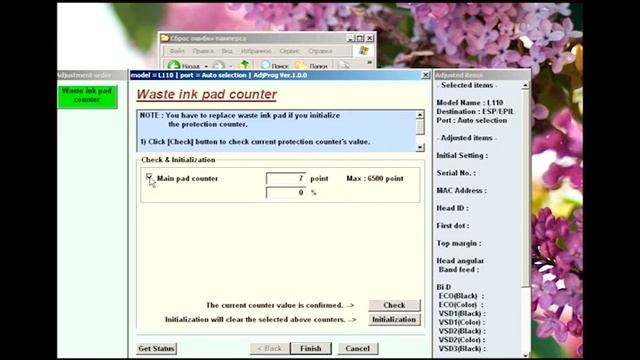Click Folders (Папки) icon in Explorer toolbar
This screenshot has width=640, height=360.
point(301,65)
